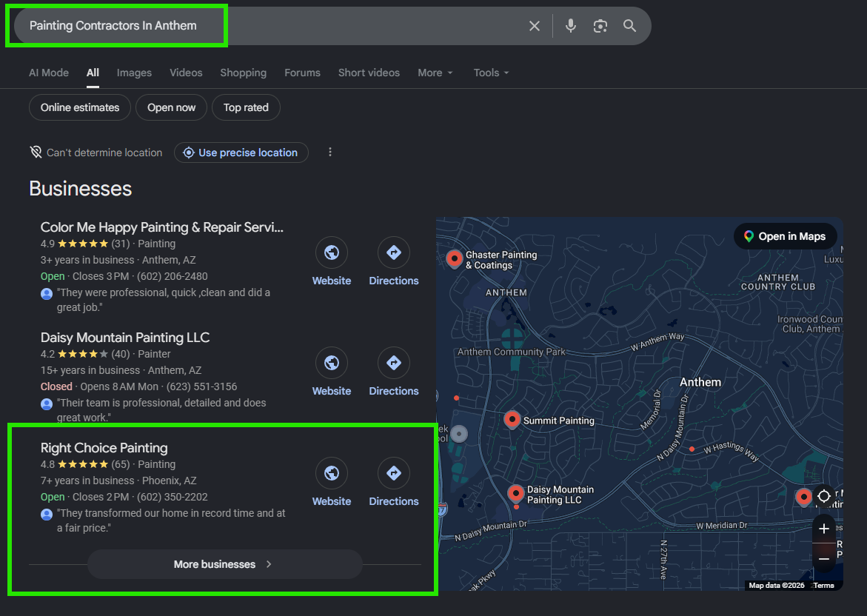Click Color Me Happy review quote text
This screenshot has height=616, width=867.
tap(164, 300)
